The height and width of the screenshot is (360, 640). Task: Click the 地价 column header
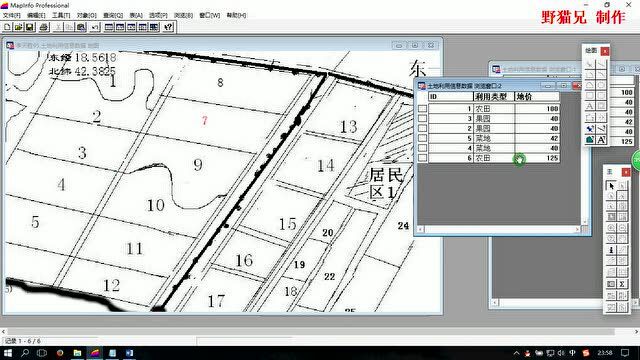pos(537,97)
